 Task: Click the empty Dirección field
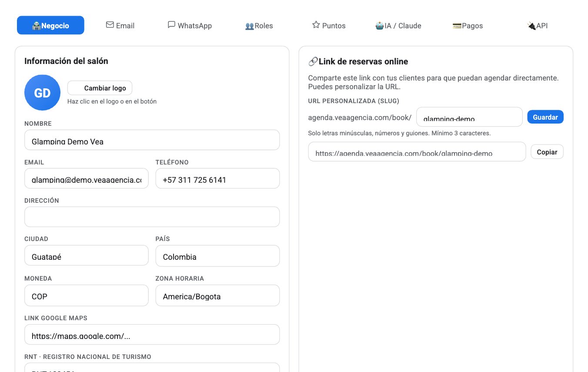tap(152, 217)
